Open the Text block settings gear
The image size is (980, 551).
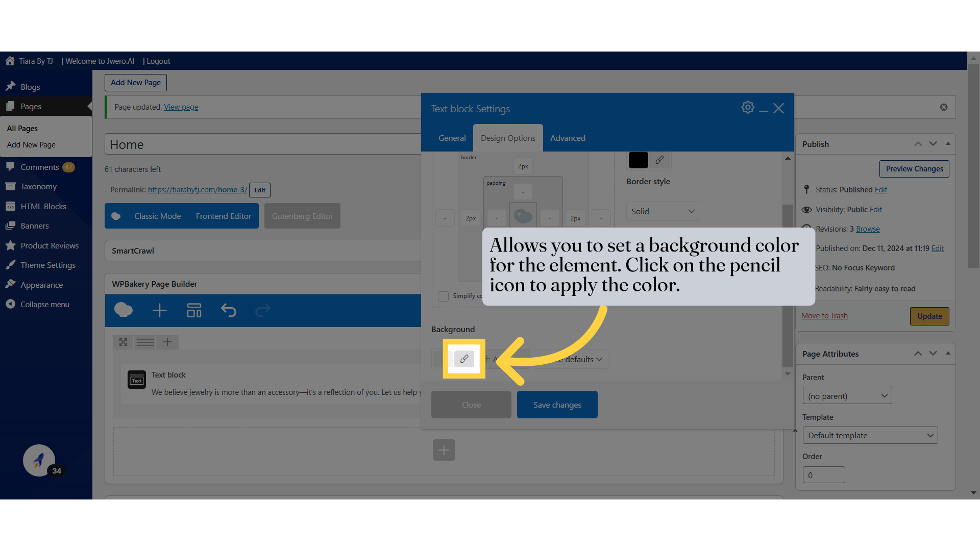pyautogui.click(x=748, y=108)
